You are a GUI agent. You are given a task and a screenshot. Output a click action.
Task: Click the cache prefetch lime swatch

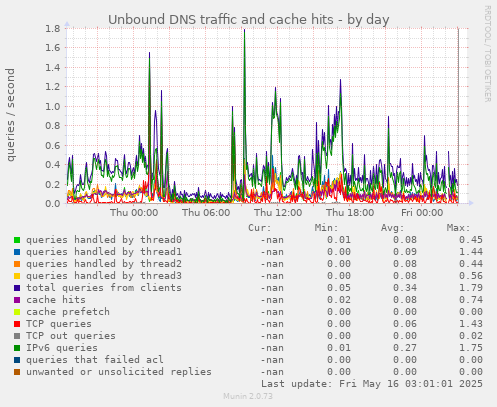click(x=17, y=312)
